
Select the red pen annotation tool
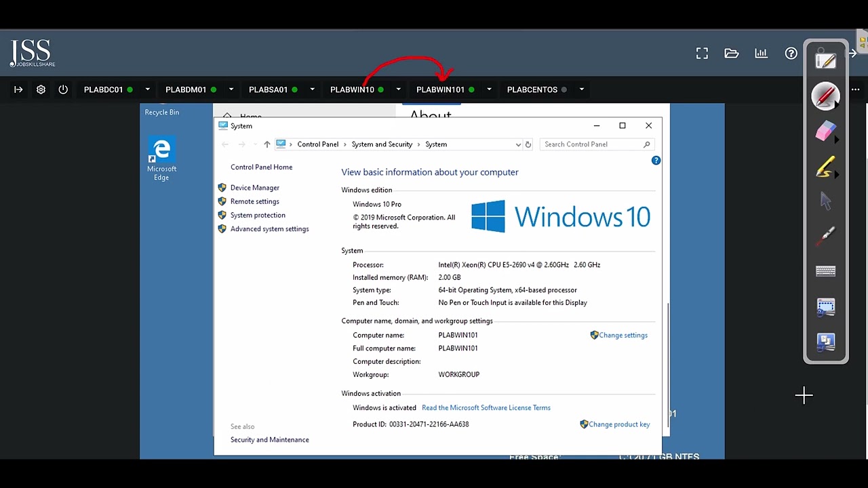(825, 96)
